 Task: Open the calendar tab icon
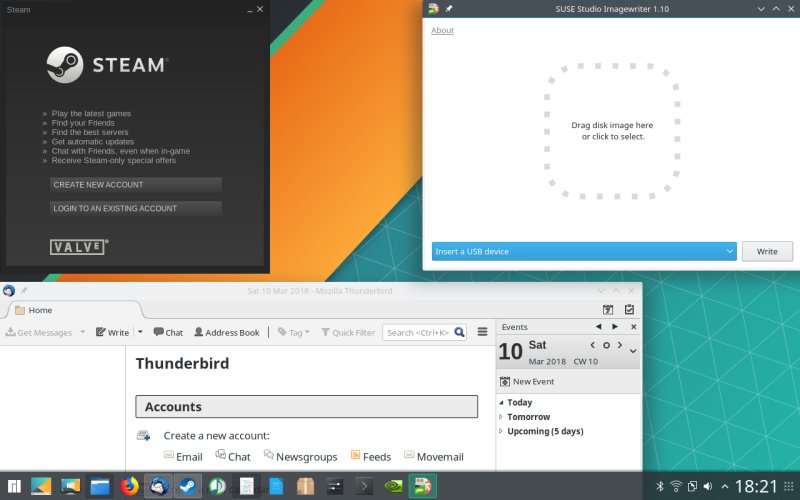[607, 310]
